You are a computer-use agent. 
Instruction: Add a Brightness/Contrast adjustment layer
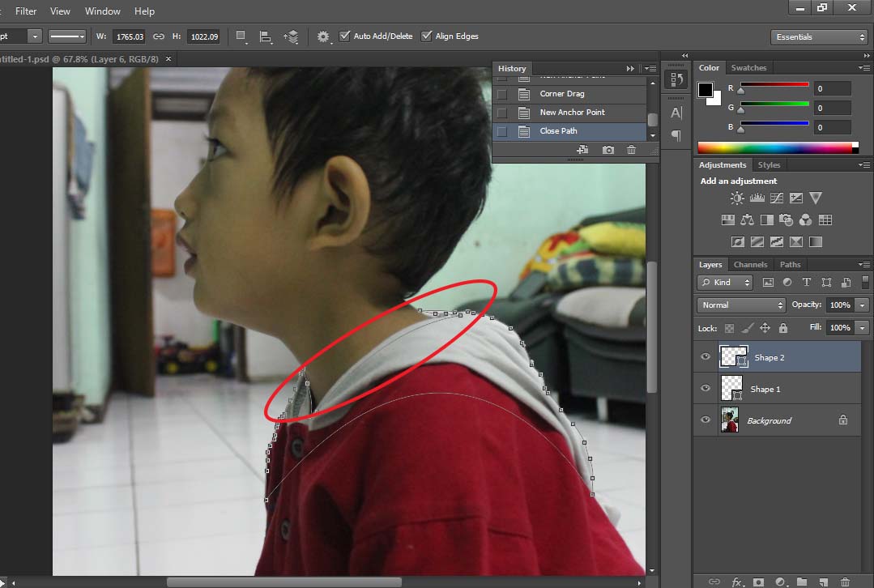737,198
